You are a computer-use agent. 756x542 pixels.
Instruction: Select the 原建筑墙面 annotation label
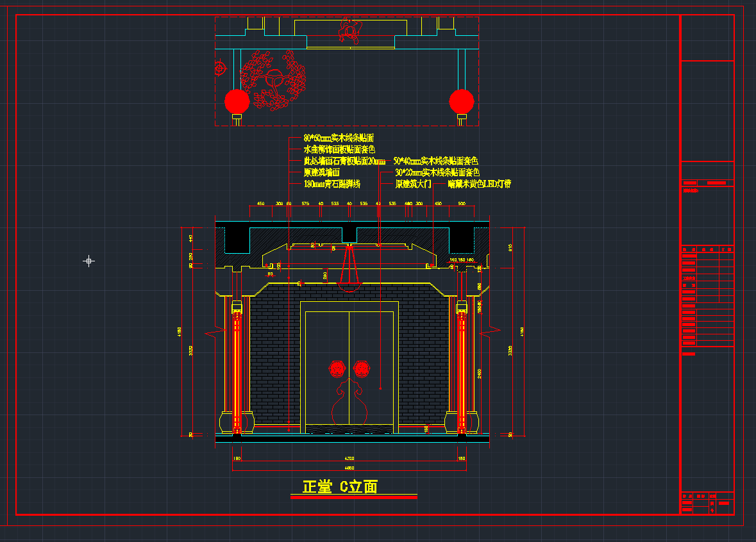click(x=321, y=173)
